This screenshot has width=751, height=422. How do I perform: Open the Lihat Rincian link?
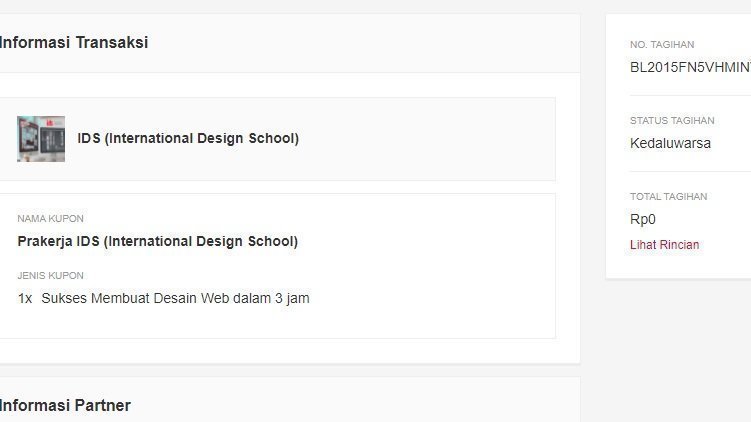(x=664, y=245)
